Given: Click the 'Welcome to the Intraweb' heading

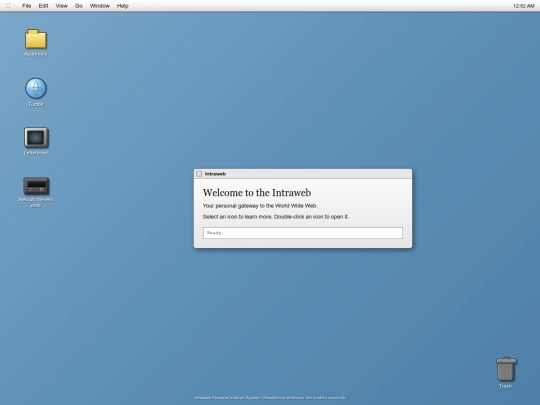Looking at the screenshot, I should [x=257, y=193].
